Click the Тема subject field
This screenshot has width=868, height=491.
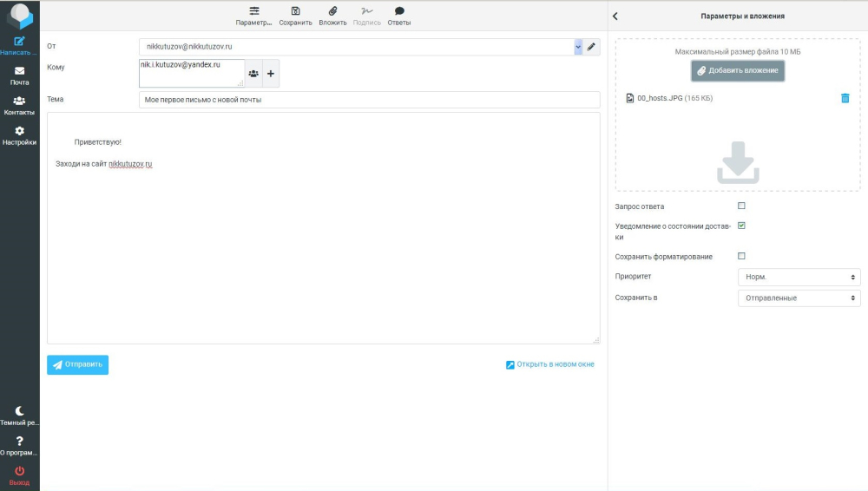click(x=369, y=100)
